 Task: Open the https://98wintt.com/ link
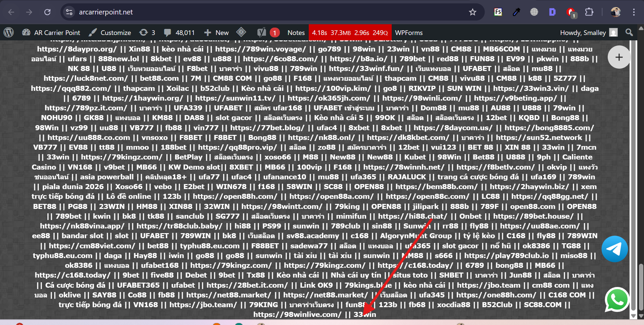point(282,207)
